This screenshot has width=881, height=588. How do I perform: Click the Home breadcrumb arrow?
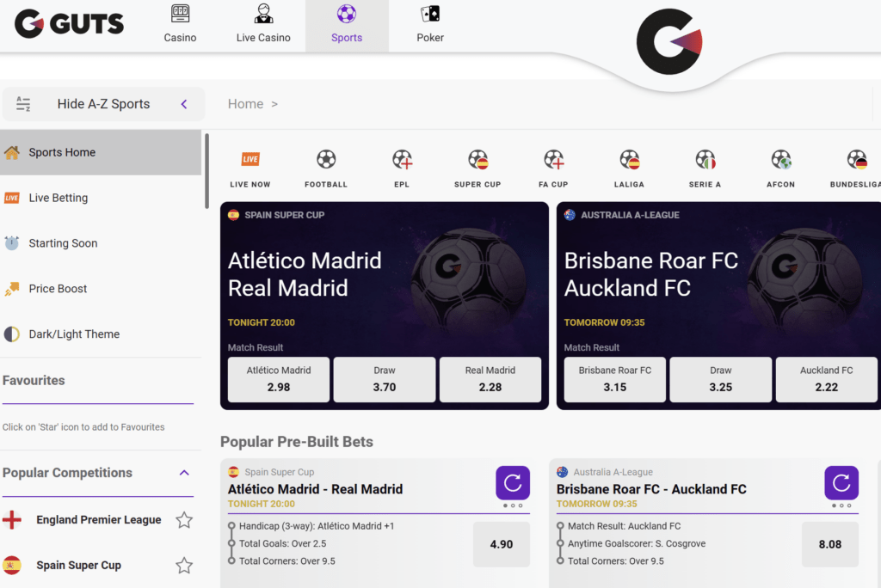coord(274,104)
